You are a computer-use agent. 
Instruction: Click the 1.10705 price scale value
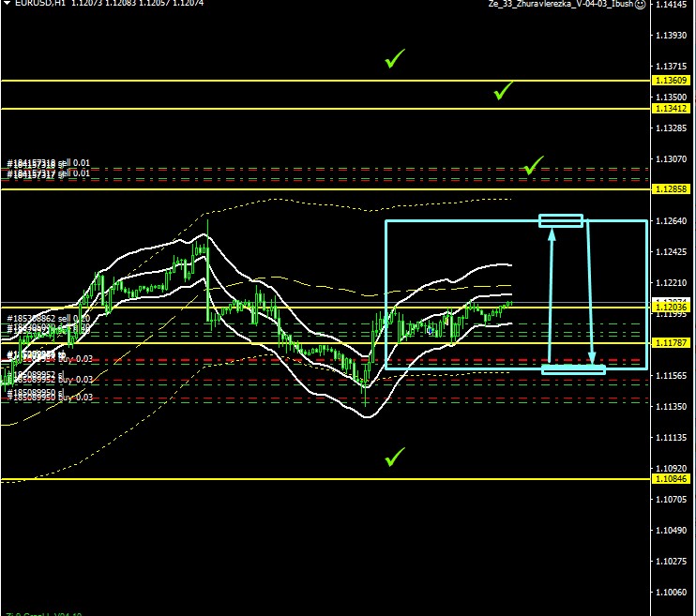672,500
